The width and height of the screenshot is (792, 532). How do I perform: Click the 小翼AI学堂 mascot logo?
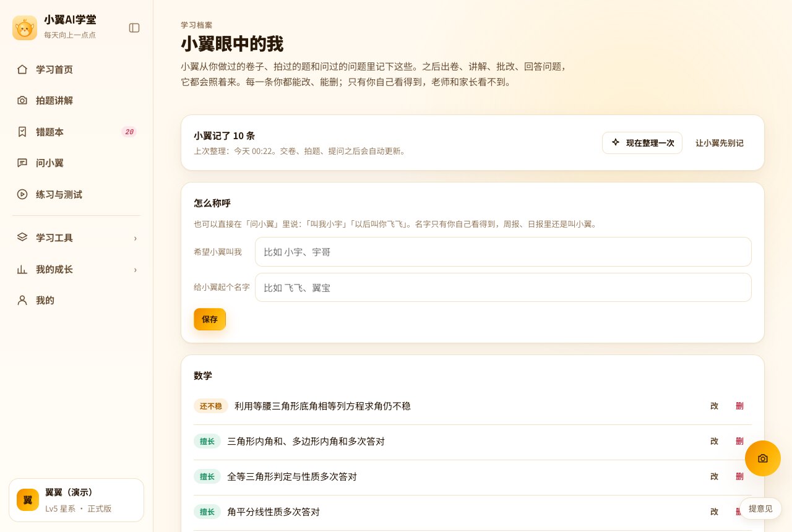click(x=25, y=28)
